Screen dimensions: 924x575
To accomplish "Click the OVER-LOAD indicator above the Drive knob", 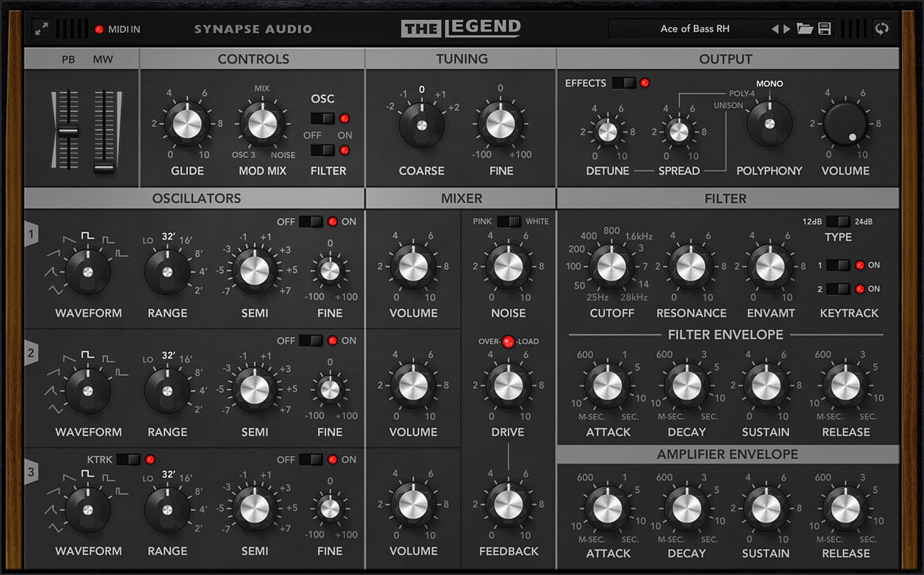I will tap(508, 341).
